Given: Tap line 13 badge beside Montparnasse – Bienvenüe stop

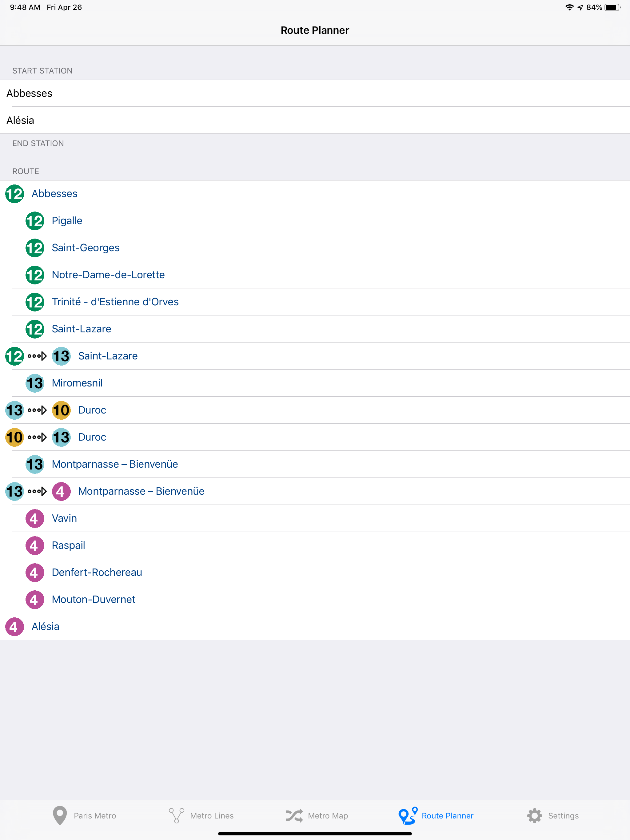Looking at the screenshot, I should [x=34, y=465].
